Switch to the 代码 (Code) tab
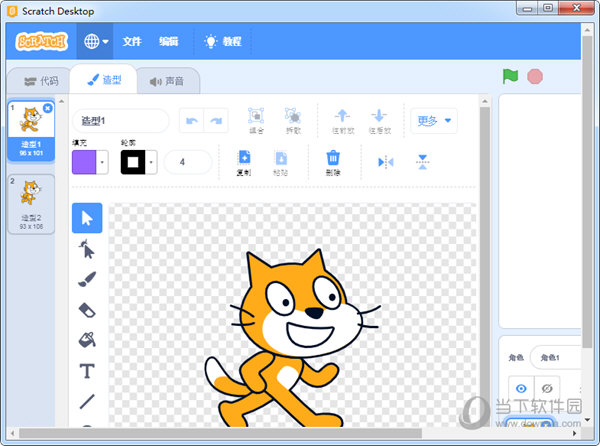This screenshot has height=446, width=600. tap(41, 81)
